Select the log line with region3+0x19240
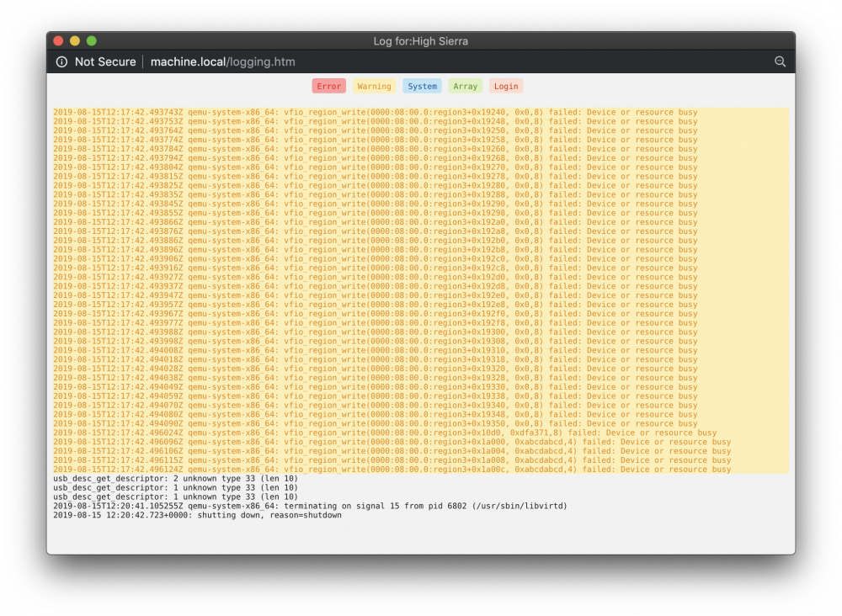The width and height of the screenshot is (842, 616). tap(376, 112)
